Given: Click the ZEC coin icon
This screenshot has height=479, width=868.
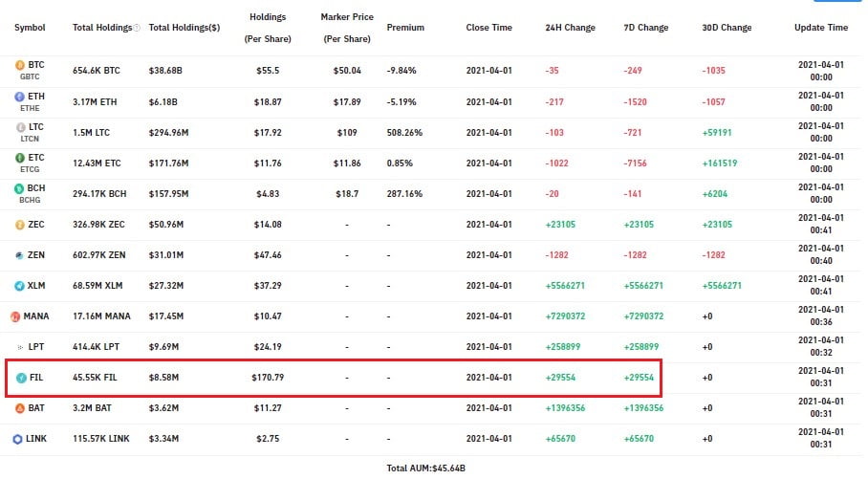Looking at the screenshot, I should coord(20,225).
